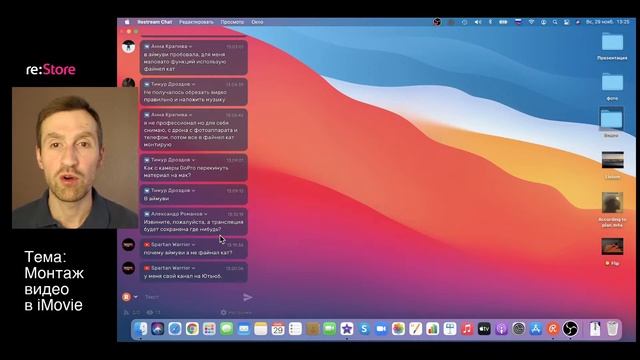
Task: Launch iMovie star icon in the Dock
Action: click(347, 329)
